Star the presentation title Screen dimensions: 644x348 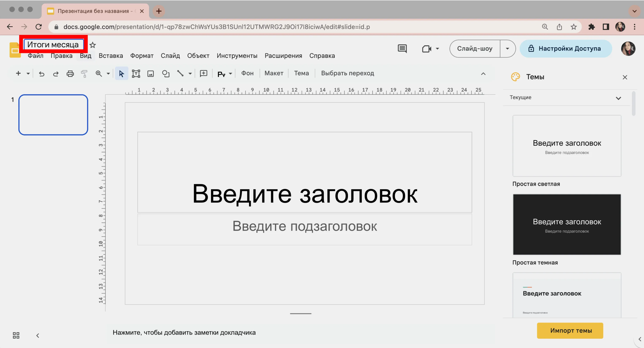point(93,45)
